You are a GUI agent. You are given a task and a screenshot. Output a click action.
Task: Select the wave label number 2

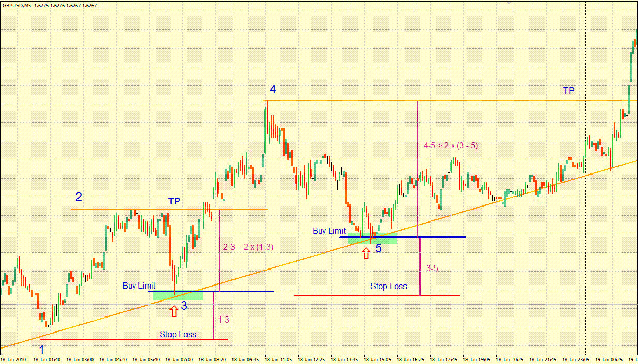79,197
